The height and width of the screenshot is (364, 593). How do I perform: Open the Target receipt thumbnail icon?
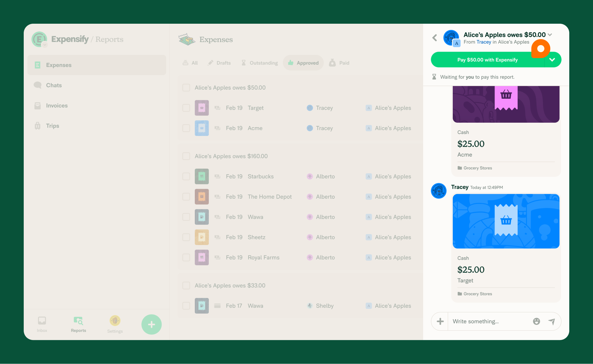click(x=202, y=108)
